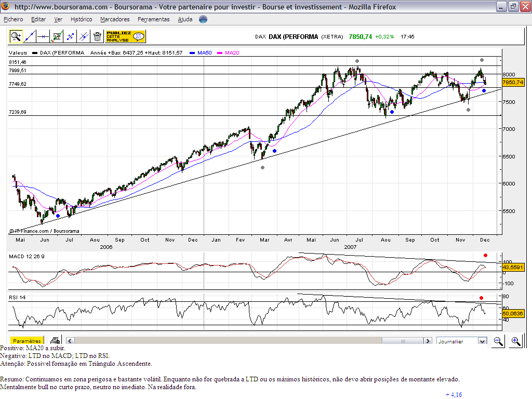Image resolution: width=532 pixels, height=399 pixels.
Task: Click Publiez cette analyse button
Action: point(126,36)
